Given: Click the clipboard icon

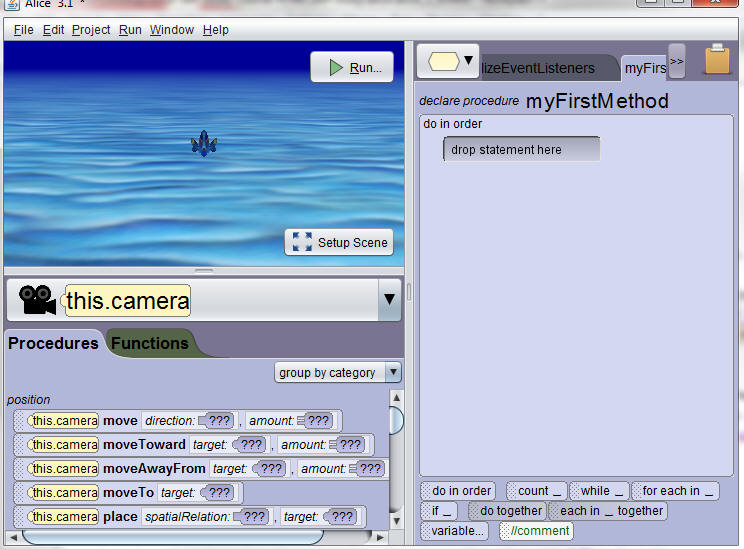Looking at the screenshot, I should (717, 59).
